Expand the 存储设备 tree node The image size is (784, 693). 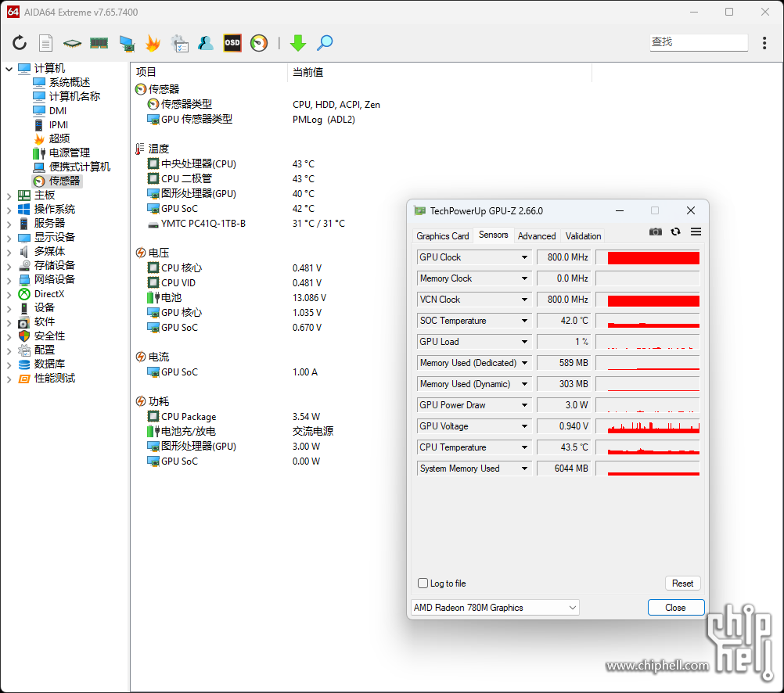(x=9, y=266)
